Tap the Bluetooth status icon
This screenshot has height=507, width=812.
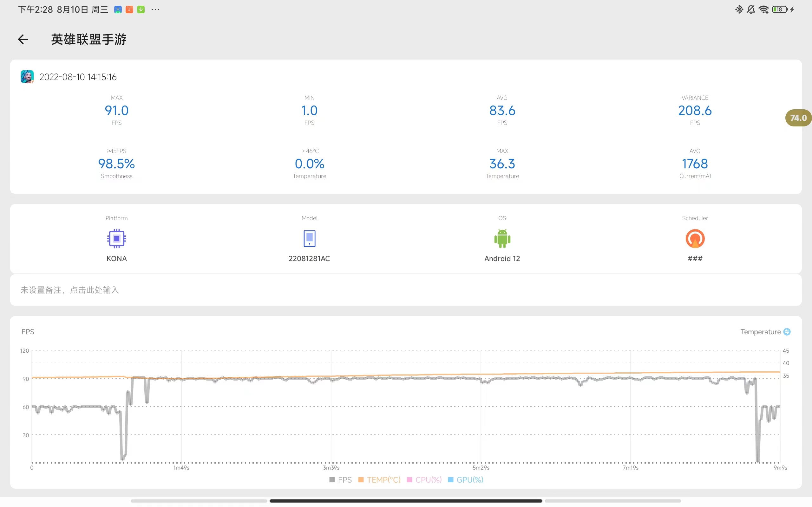coord(739,10)
